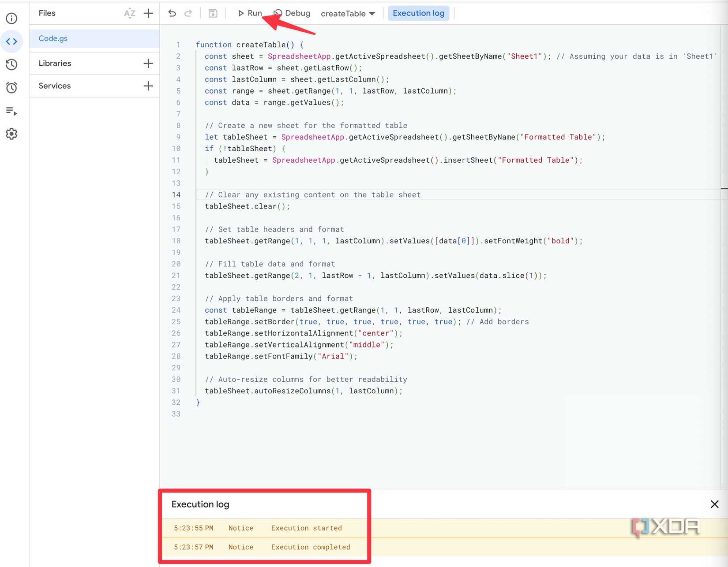Add a new file in Files panel
This screenshot has width=728, height=567.
[x=148, y=13]
